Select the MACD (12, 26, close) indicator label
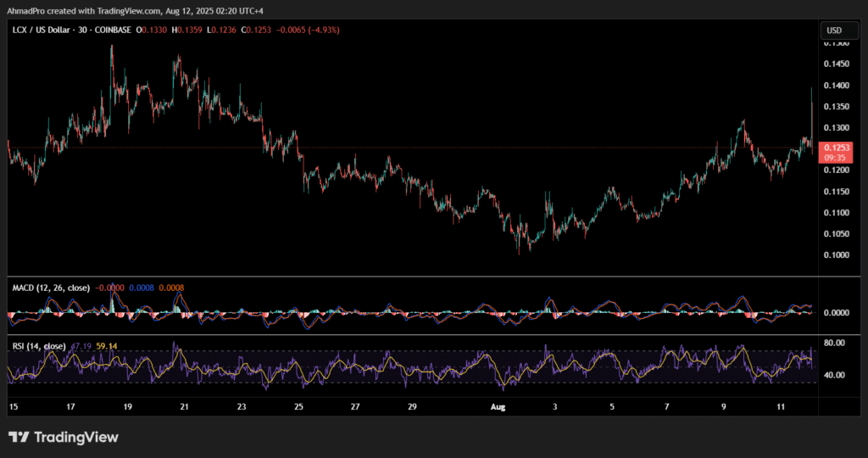 pos(51,288)
